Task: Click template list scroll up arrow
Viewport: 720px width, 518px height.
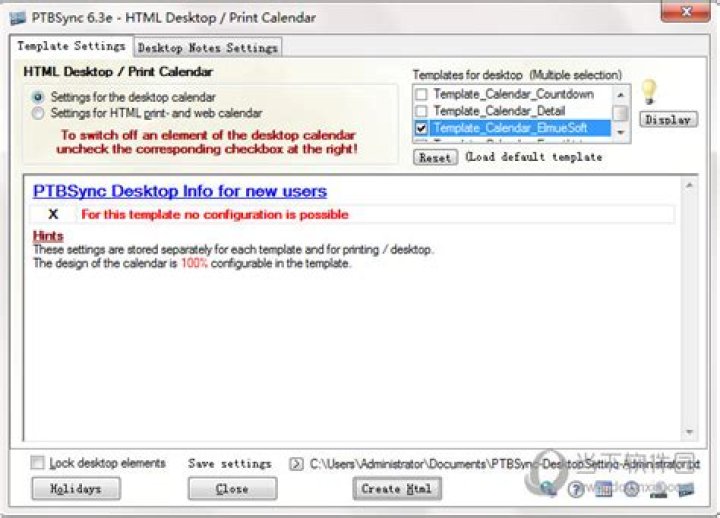Action: pos(621,95)
